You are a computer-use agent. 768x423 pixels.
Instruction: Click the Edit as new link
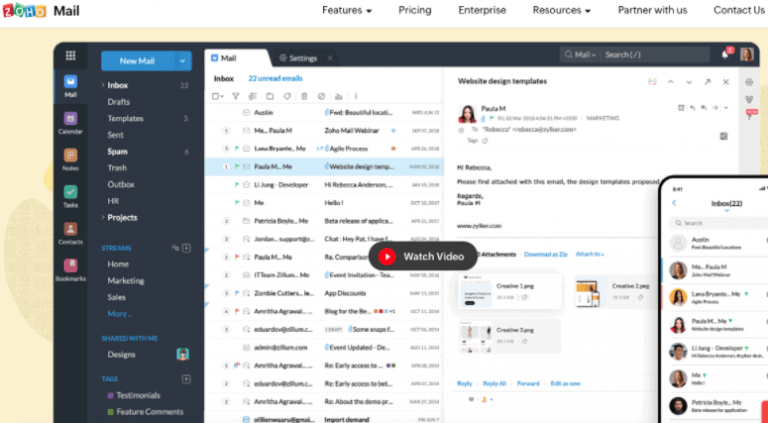tap(565, 383)
